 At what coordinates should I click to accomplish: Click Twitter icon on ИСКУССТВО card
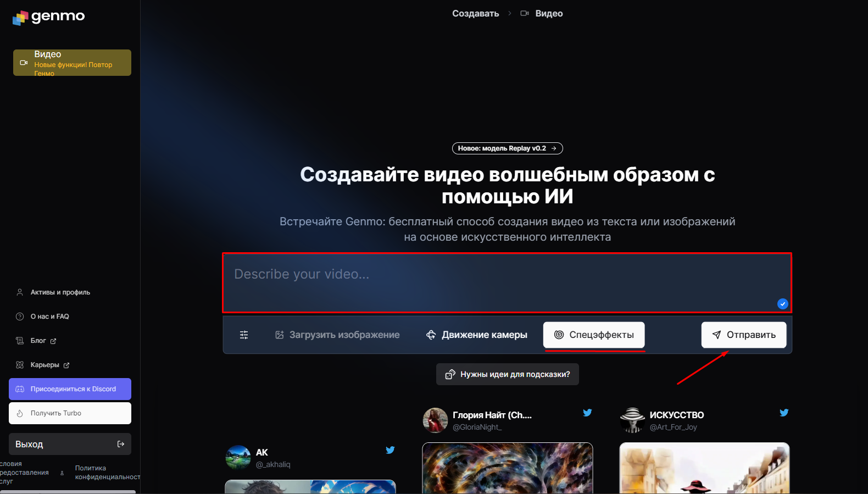[784, 413]
